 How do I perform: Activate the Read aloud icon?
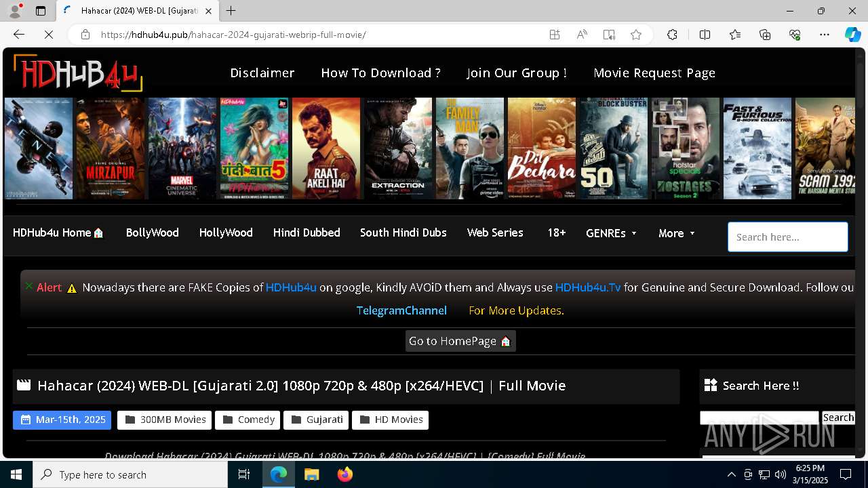tap(582, 35)
